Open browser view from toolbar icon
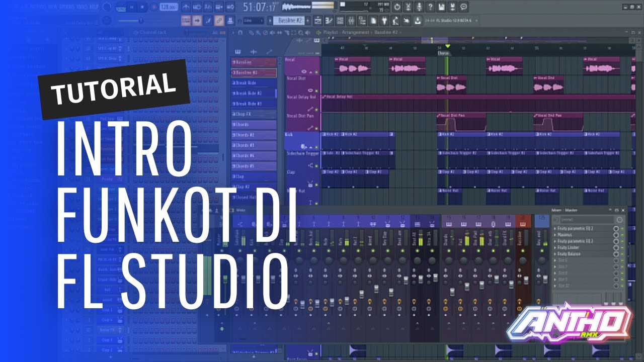Image resolution: width=644 pixels, height=362 pixels. click(x=362, y=21)
